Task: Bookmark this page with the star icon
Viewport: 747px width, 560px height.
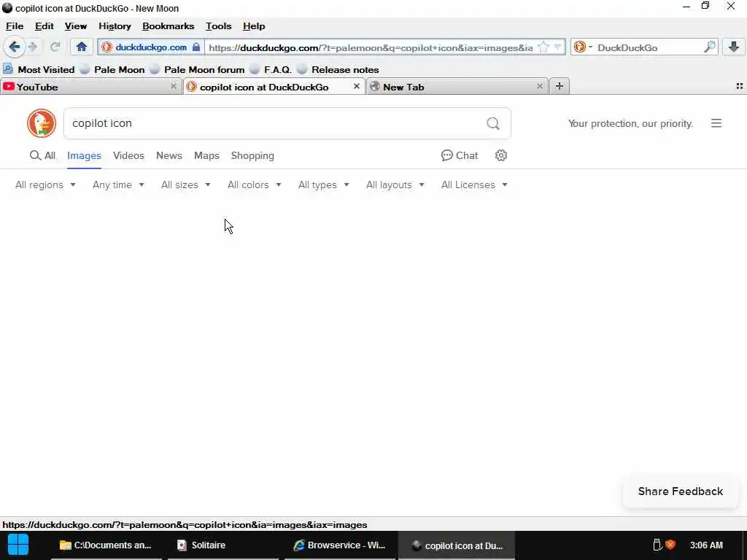Action: (543, 47)
